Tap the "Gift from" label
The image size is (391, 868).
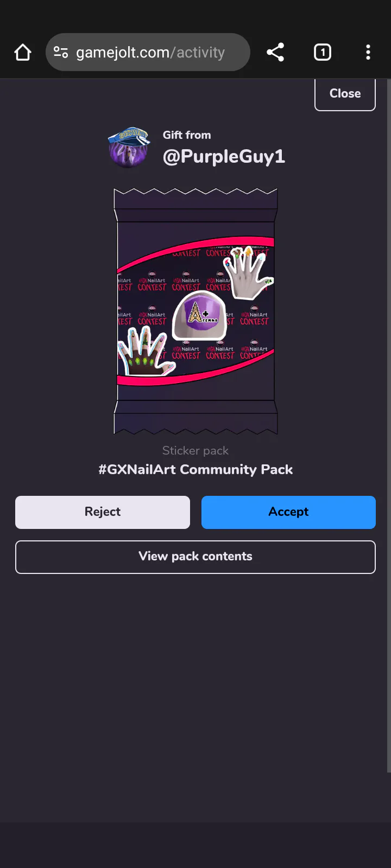187,135
